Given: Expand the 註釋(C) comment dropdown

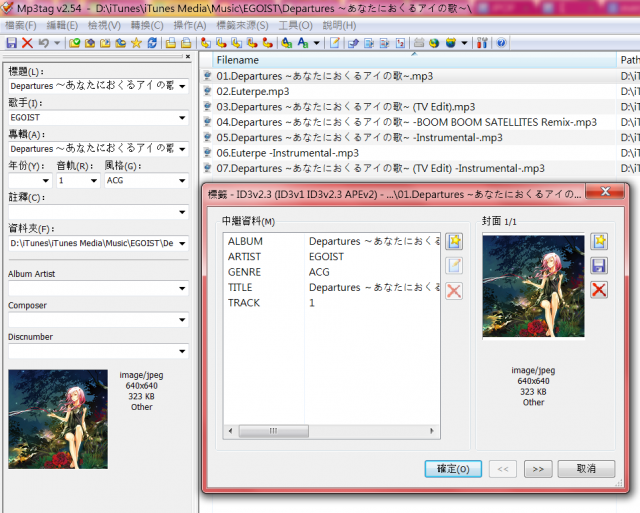Looking at the screenshot, I should click(x=182, y=212).
